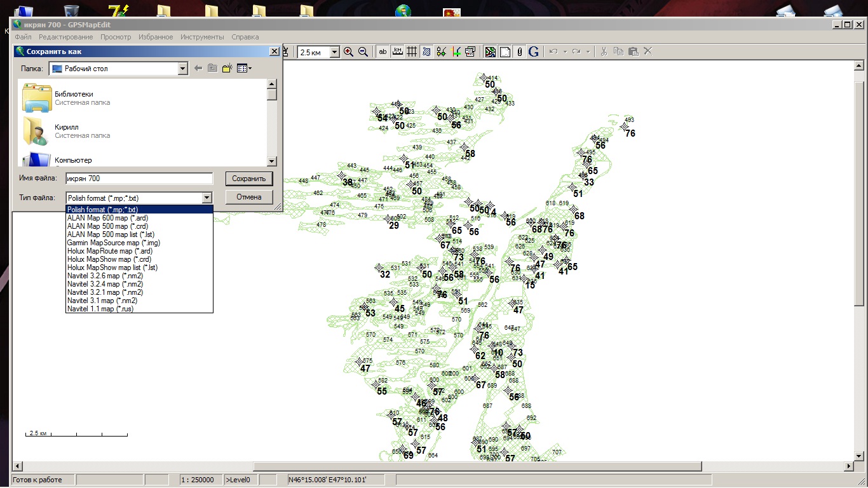868x488 pixels.
Task: Expand the 2.5 км scale dropdown
Action: (335, 52)
